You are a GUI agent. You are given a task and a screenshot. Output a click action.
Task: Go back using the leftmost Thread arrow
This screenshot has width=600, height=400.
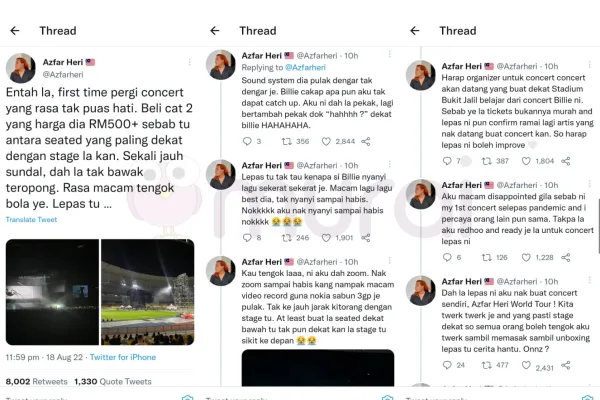15,31
